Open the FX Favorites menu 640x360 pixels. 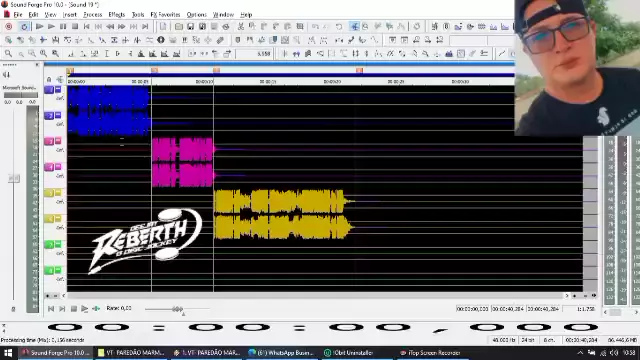coord(165,15)
